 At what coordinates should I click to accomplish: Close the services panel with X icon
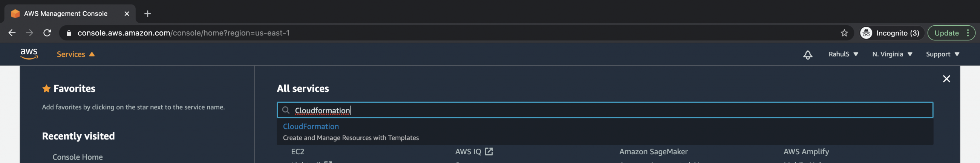coord(946,79)
